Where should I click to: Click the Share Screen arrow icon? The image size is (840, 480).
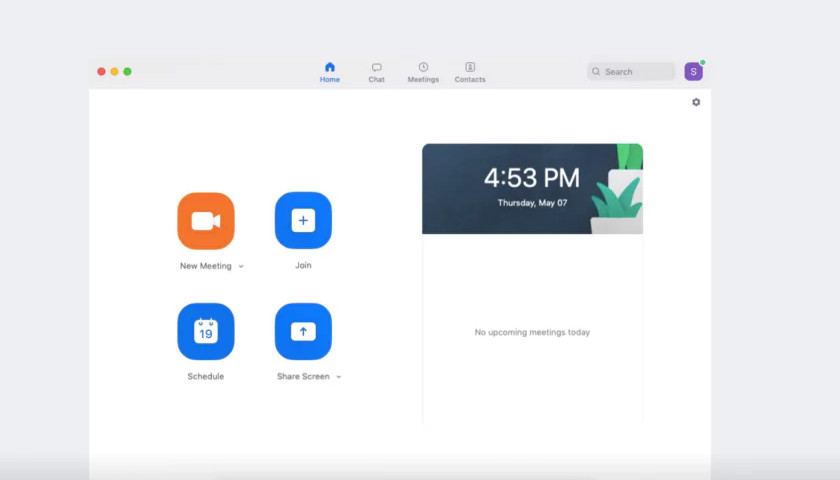pyautogui.click(x=303, y=332)
